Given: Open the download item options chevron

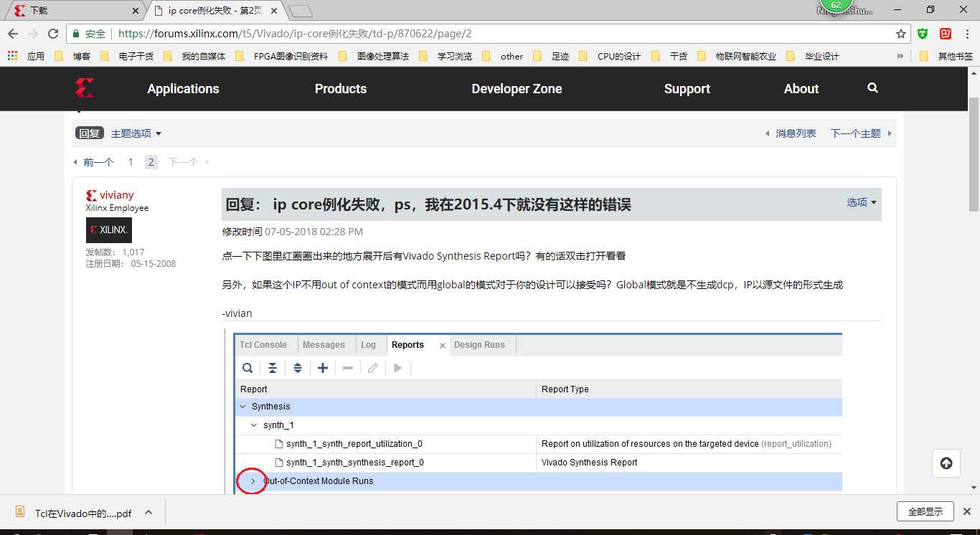Looking at the screenshot, I should pos(149,512).
